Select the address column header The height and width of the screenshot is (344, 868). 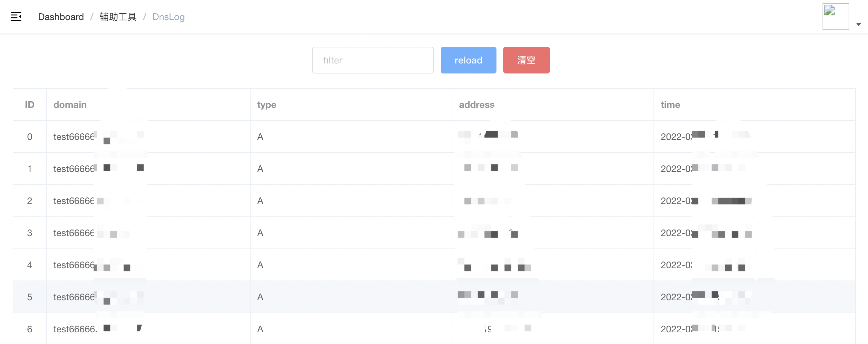[x=553, y=105]
